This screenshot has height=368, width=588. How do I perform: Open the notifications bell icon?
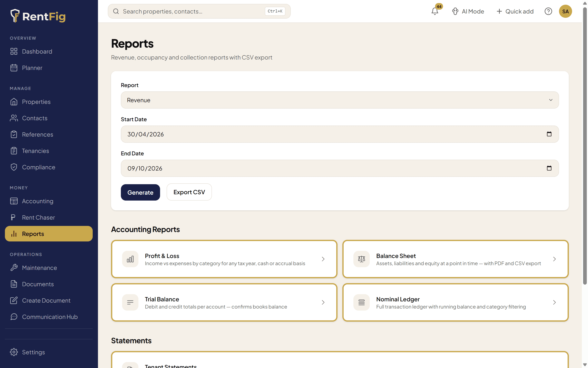[x=435, y=11]
